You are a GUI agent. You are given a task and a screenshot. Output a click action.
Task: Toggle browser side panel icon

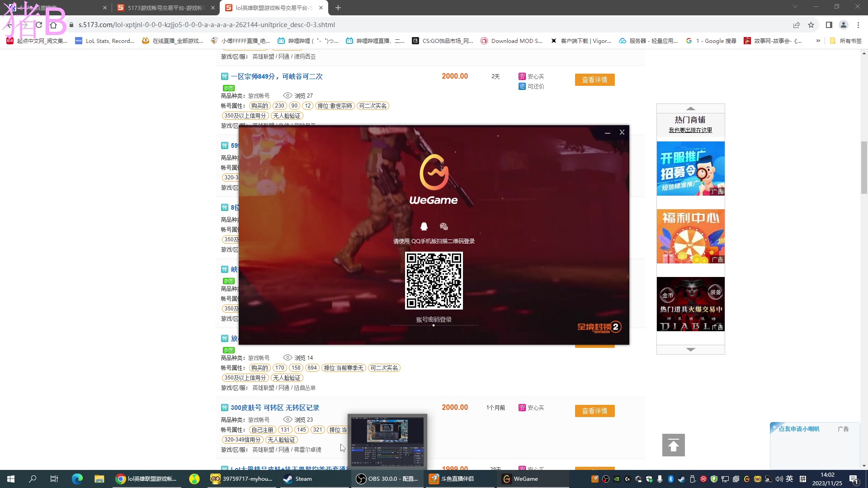829,25
